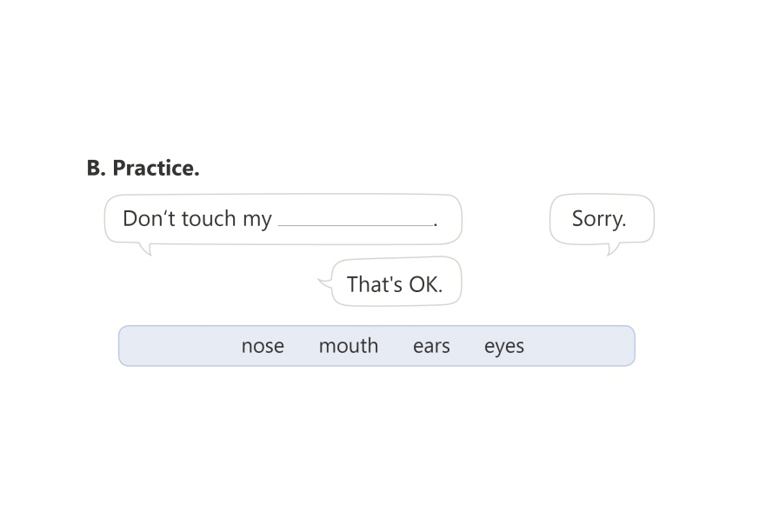
Task: Click the word "Practice." in the heading
Action: point(156,169)
